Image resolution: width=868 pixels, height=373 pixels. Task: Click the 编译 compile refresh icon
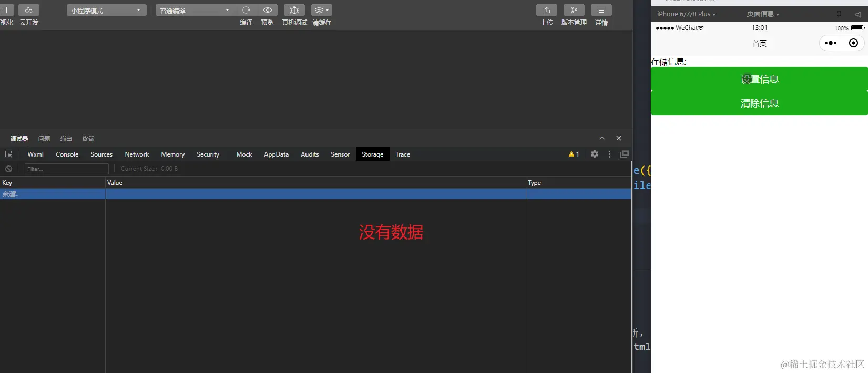246,10
